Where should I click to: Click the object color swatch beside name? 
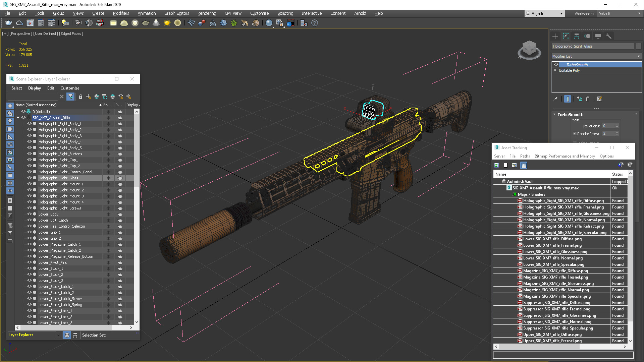(638, 46)
